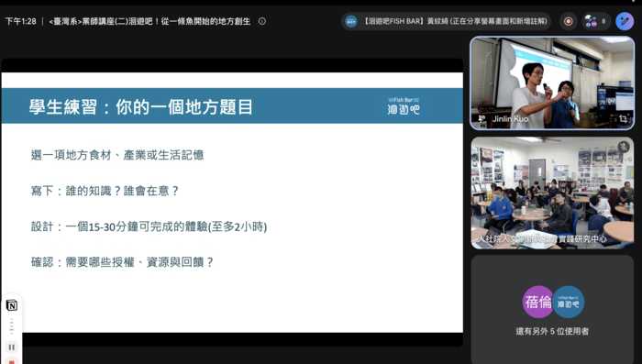Click the Notion logo in recorder widget
This screenshot has width=642, height=364.
11,305
